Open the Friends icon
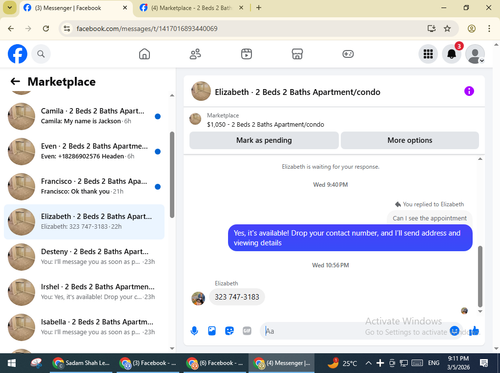This screenshot has height=373, width=500. coord(195,54)
